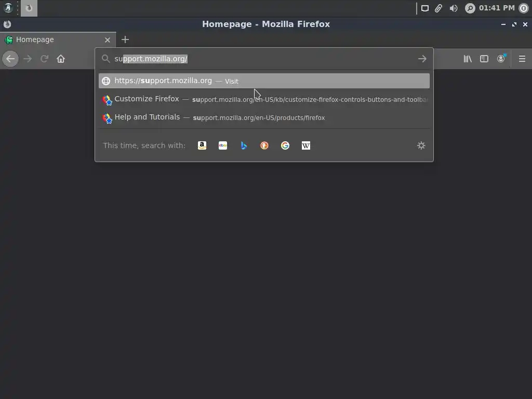Go back with the back arrow button

[10, 59]
